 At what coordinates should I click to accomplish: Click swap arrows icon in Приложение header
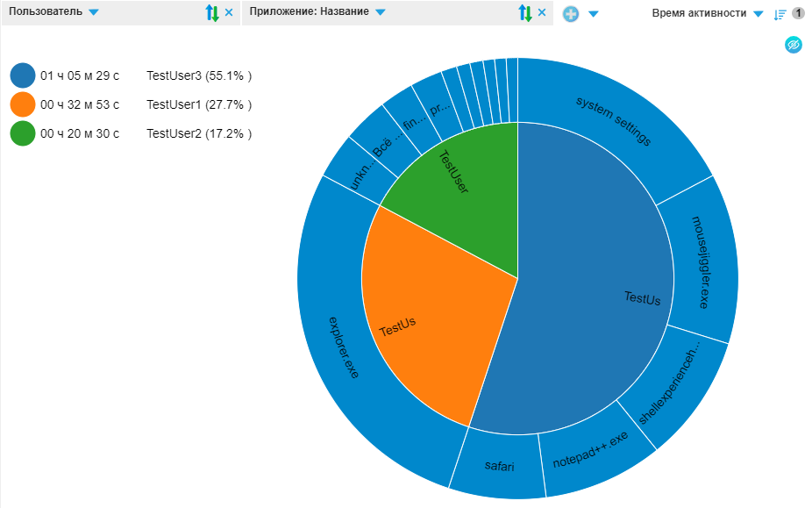click(524, 12)
